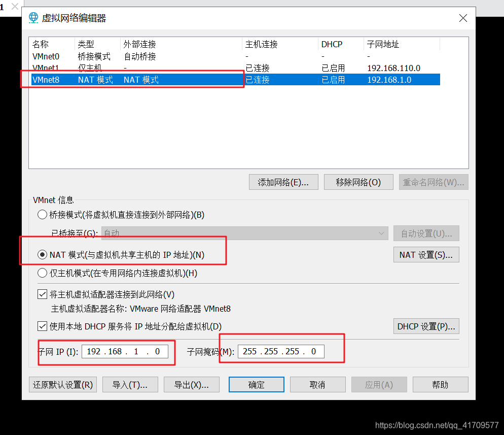Click the 取消 button
The image size is (504, 435).
tap(318, 384)
